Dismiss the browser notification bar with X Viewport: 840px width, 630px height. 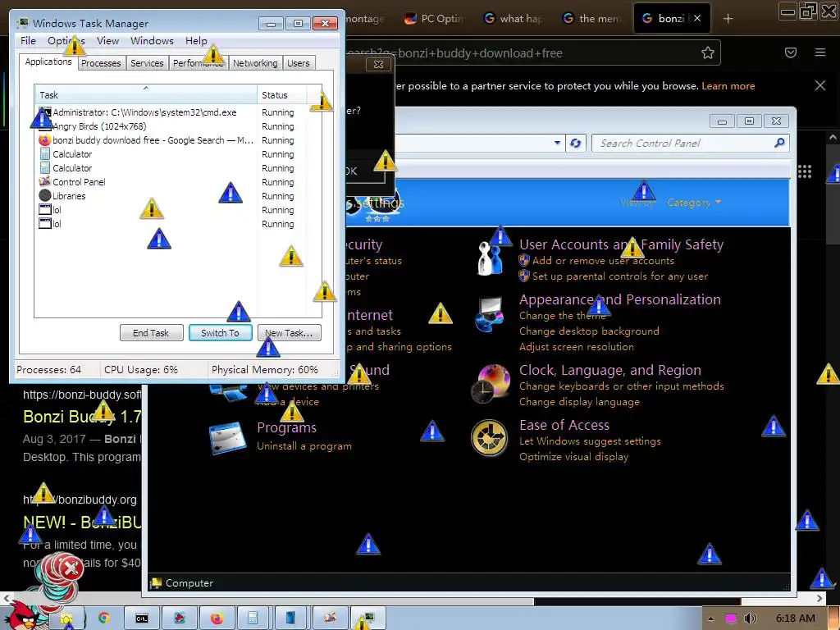[x=820, y=85]
